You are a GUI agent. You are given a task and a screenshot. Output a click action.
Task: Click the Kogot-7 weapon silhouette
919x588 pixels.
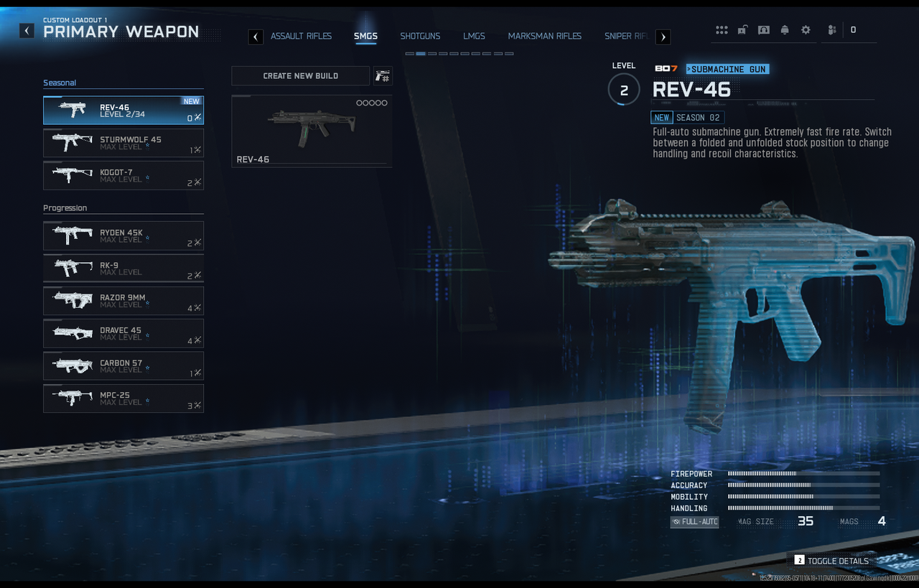(x=72, y=174)
